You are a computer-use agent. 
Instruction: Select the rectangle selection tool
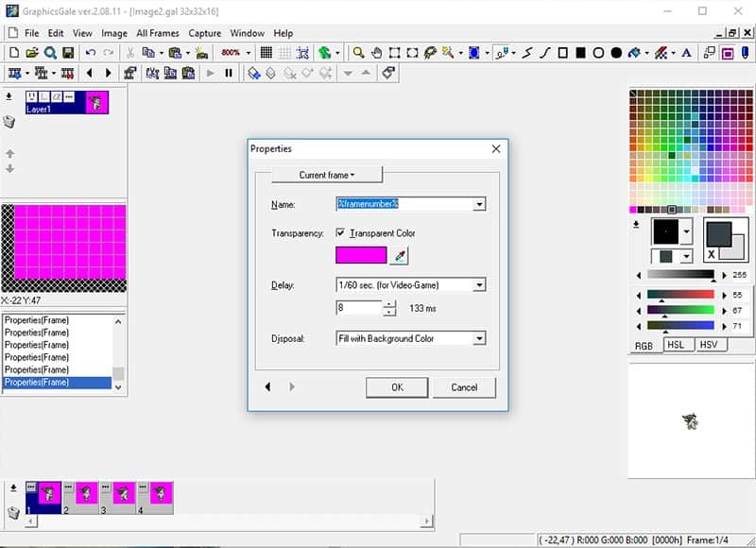click(x=394, y=53)
